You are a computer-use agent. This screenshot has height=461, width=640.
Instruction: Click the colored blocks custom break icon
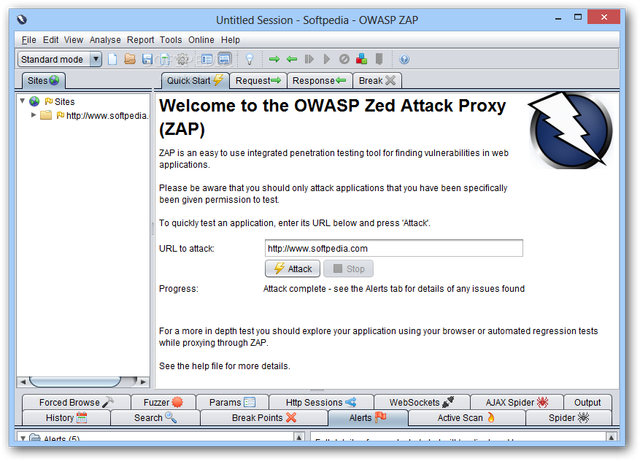coord(361,60)
